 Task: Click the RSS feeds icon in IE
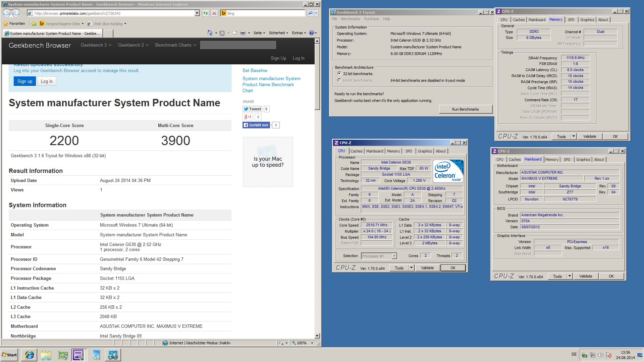(222, 33)
